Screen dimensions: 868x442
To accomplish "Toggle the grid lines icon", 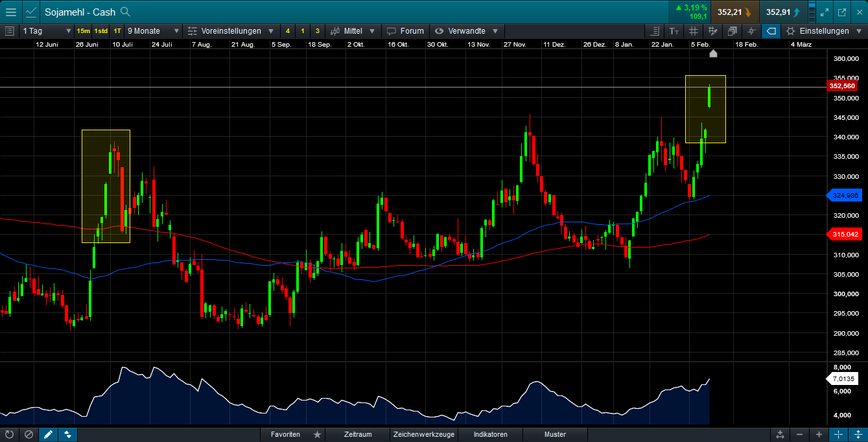I will click(694, 31).
